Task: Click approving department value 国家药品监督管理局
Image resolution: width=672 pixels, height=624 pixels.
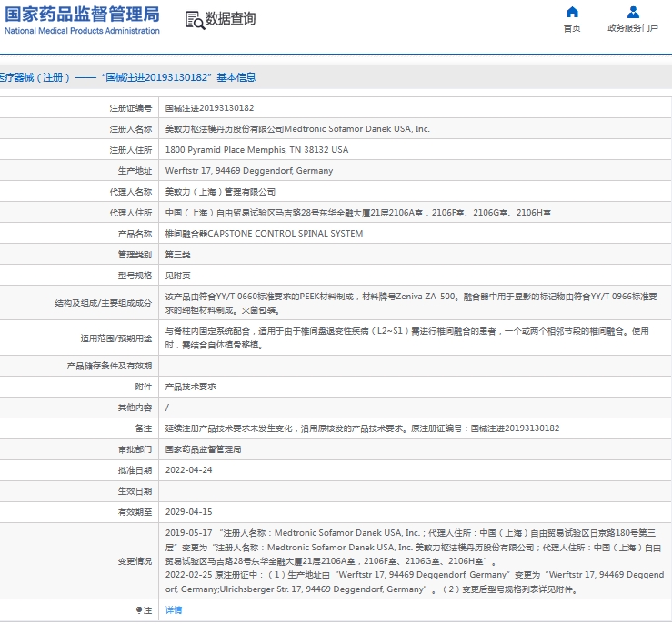Action: tap(203, 449)
